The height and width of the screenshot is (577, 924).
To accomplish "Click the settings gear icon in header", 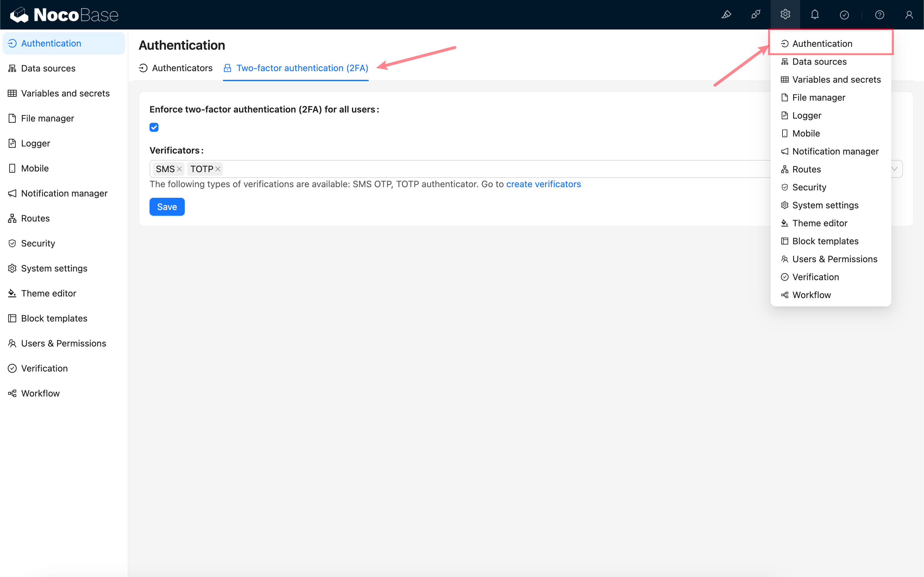I will click(x=785, y=15).
